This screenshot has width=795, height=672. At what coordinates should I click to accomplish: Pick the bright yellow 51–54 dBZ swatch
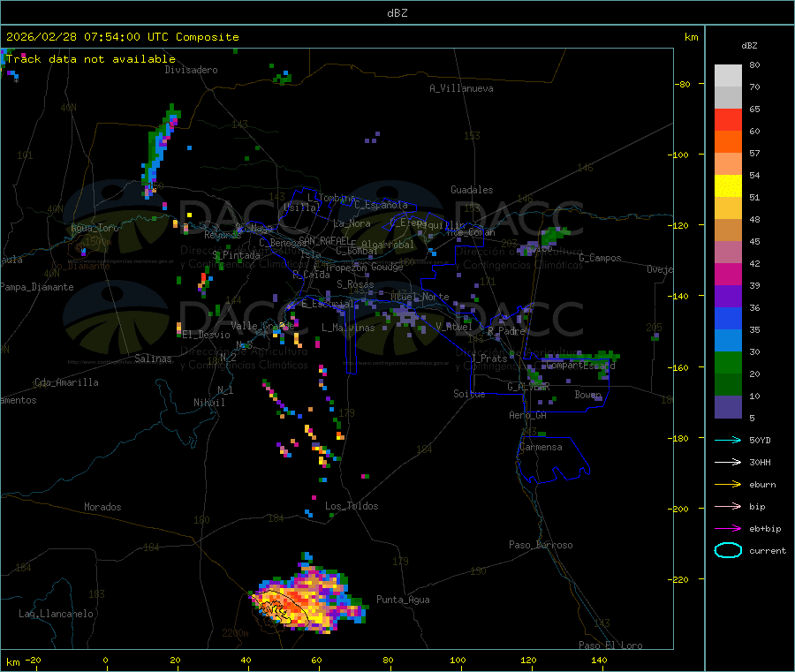click(x=728, y=185)
